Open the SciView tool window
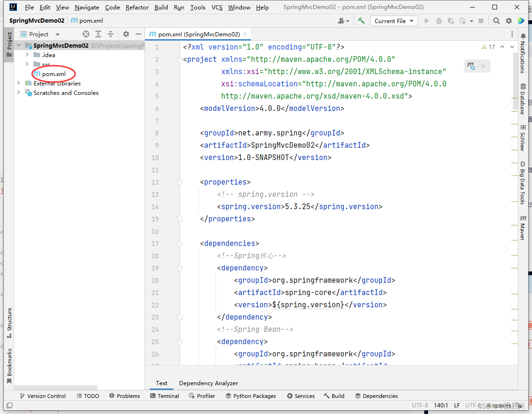Viewport: 532px width, 414px height. [523, 138]
